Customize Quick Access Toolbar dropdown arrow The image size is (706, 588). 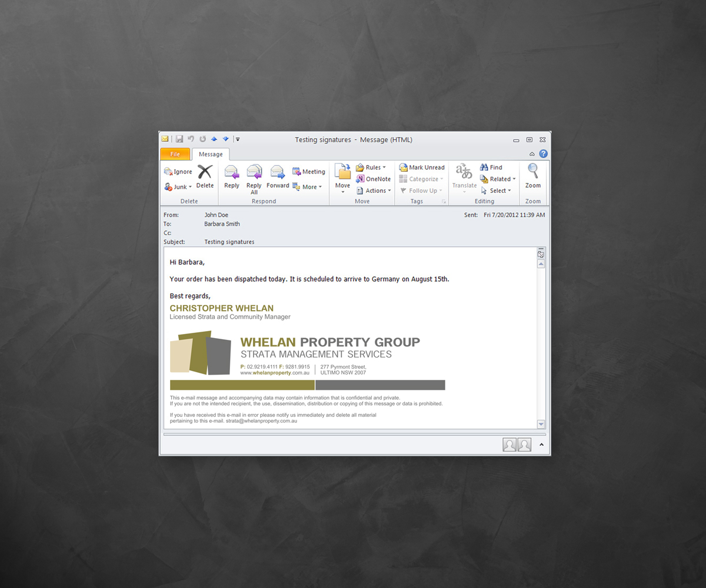point(237,139)
